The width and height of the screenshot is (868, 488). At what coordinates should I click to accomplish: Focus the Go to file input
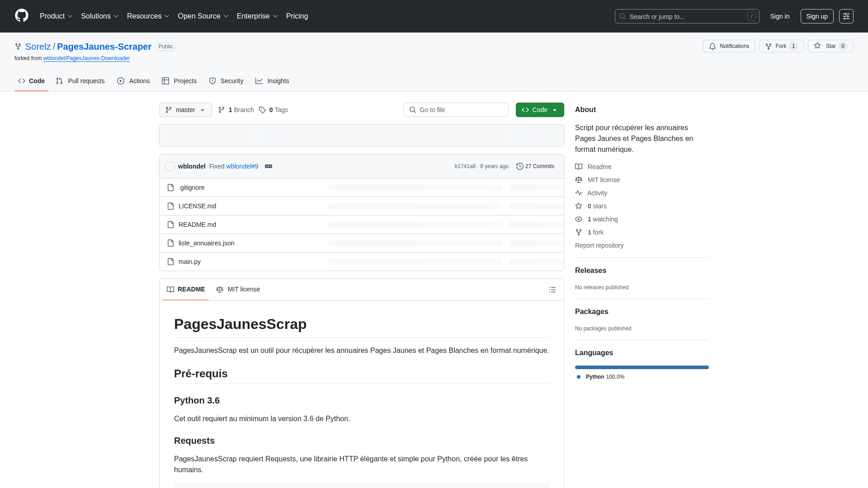[456, 110]
